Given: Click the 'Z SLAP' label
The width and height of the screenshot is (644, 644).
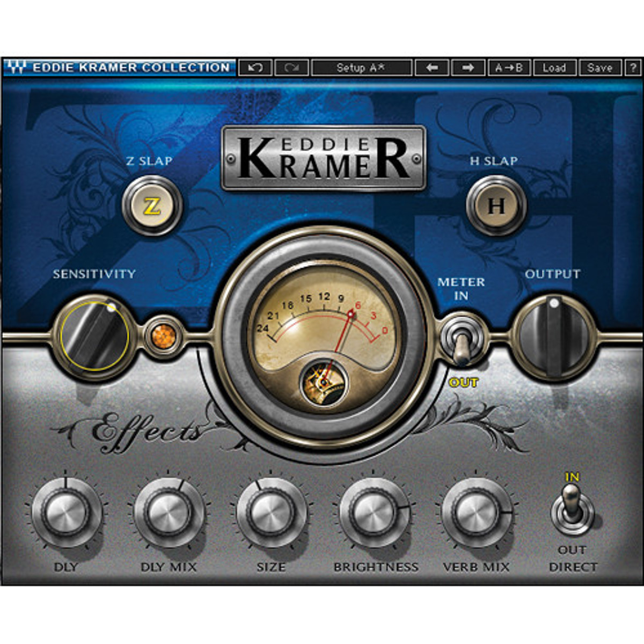Looking at the screenshot, I should [149, 160].
